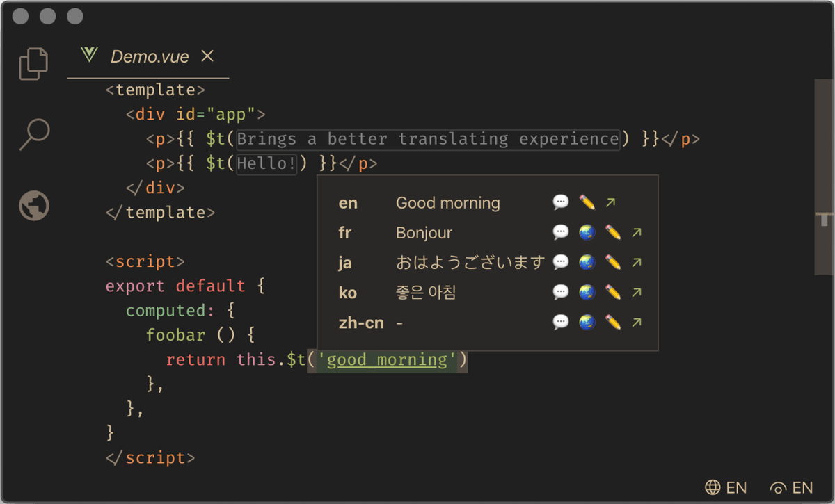
Task: Click the globe translate icon for Japanese
Action: pos(587,263)
